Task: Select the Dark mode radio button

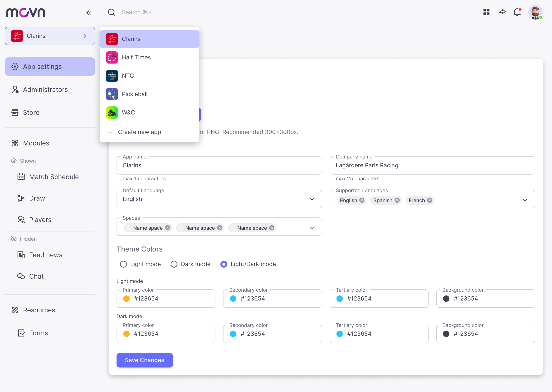Action: pyautogui.click(x=174, y=264)
